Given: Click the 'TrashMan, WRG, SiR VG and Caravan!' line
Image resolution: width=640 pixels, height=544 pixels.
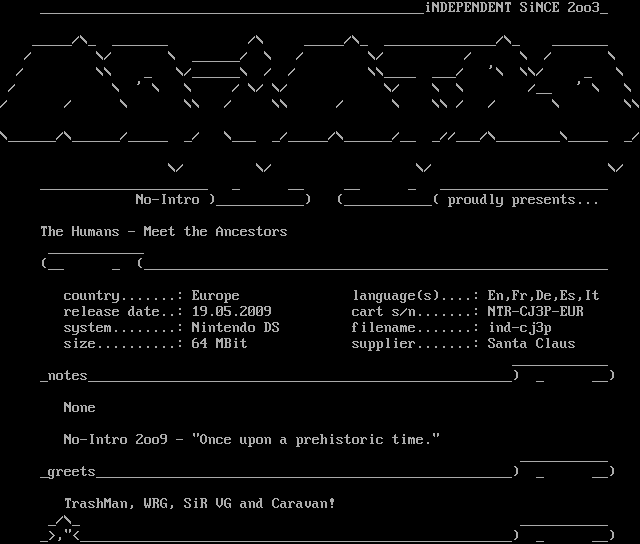Looking at the screenshot, I should [x=200, y=504].
